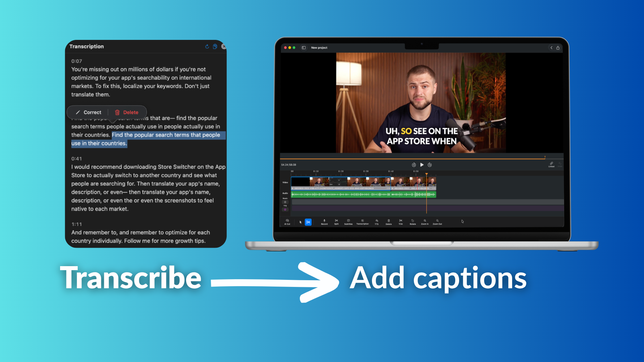Image resolution: width=644 pixels, height=362 pixels.
Task: Click the AI Cut tool in the editor toolbar
Action: pyautogui.click(x=287, y=222)
